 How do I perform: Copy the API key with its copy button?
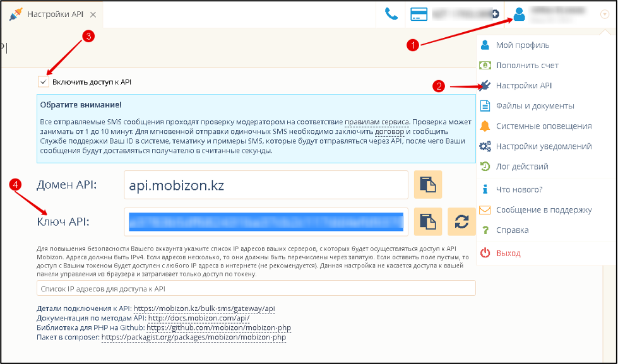pyautogui.click(x=428, y=221)
